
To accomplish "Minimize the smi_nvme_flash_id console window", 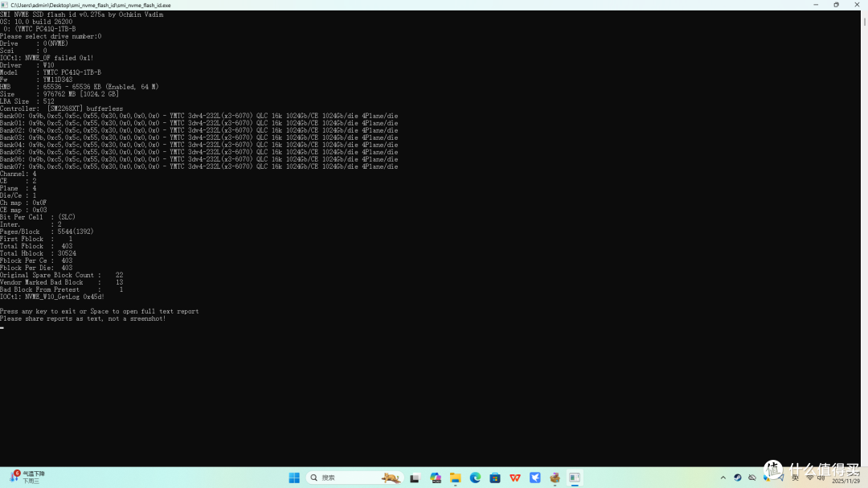I will coord(816,5).
